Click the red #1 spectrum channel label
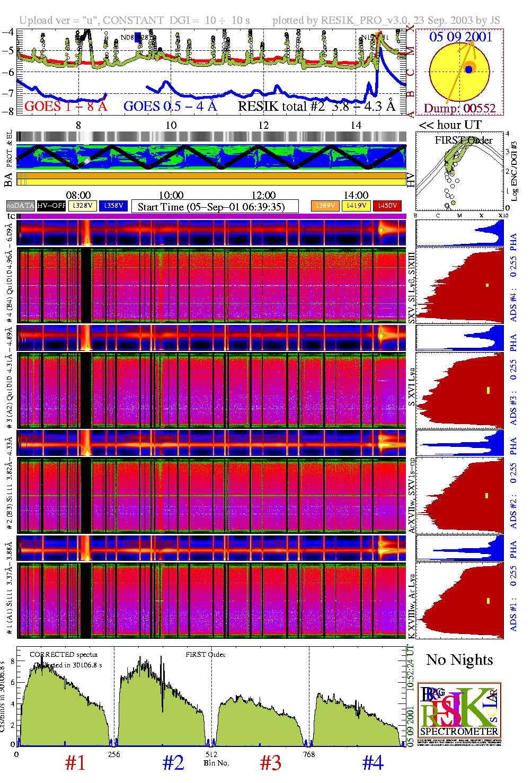This screenshot has width=532, height=783. [75, 763]
